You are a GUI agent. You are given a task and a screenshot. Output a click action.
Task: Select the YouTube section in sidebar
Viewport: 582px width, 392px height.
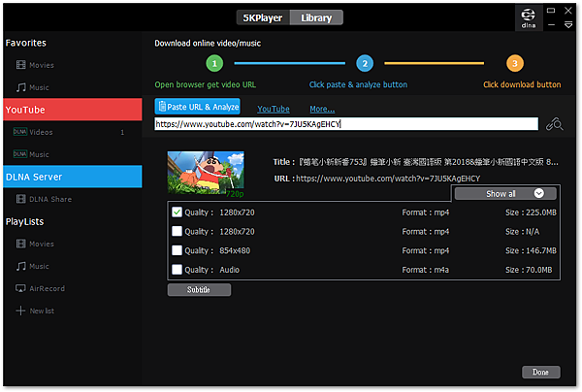[x=73, y=110]
